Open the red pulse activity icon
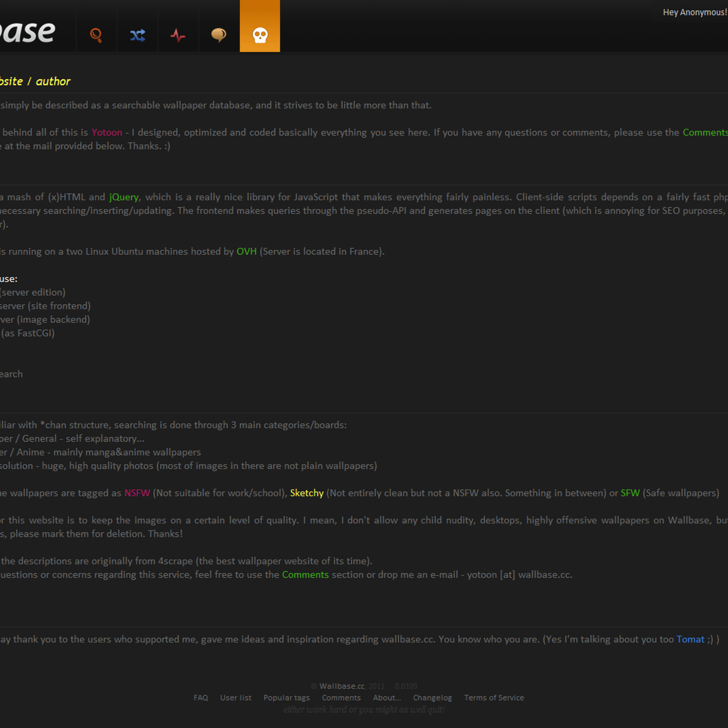This screenshot has width=728, height=728. 178,35
